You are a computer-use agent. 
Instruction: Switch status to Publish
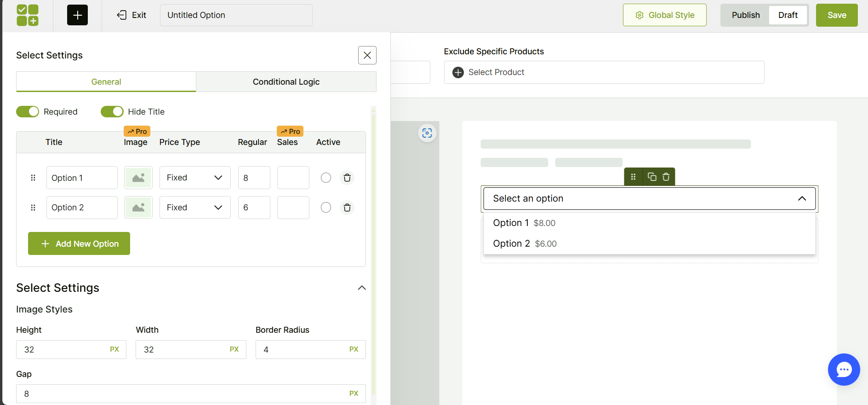(x=745, y=15)
